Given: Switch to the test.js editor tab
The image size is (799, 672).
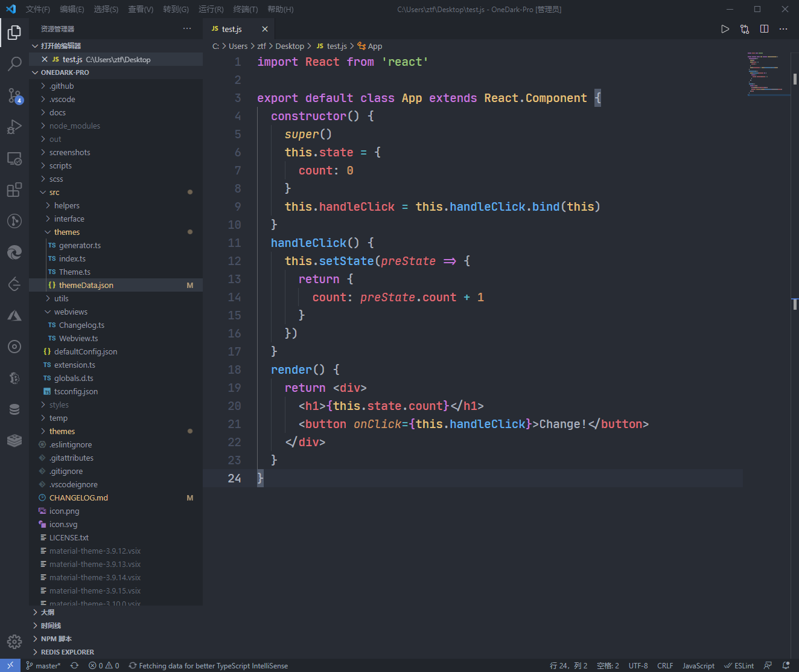Looking at the screenshot, I should pos(232,28).
